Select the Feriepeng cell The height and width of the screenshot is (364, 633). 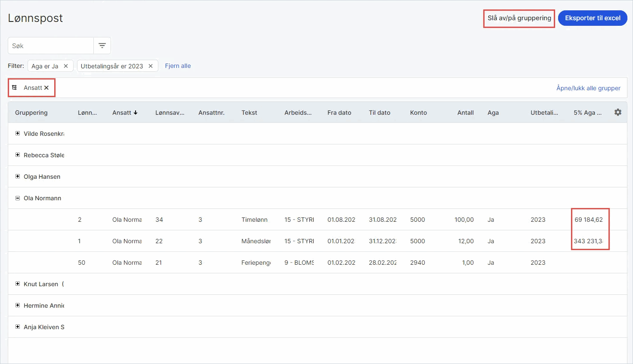coord(256,263)
